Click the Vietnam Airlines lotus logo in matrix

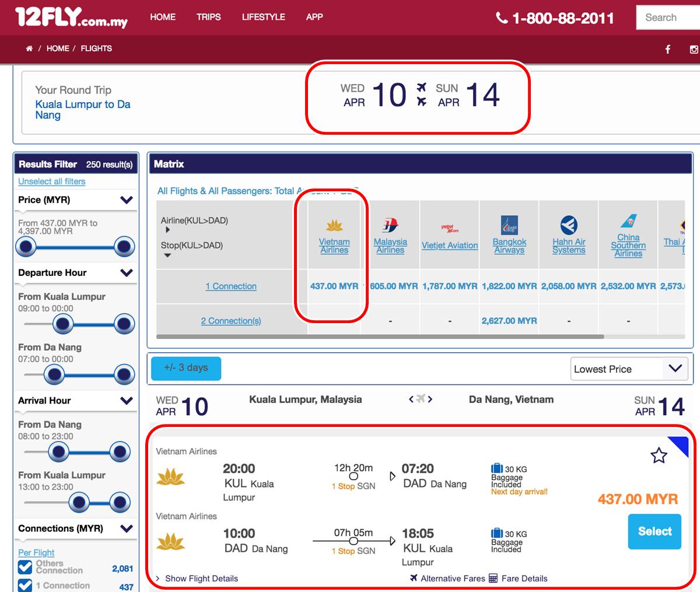(x=334, y=225)
